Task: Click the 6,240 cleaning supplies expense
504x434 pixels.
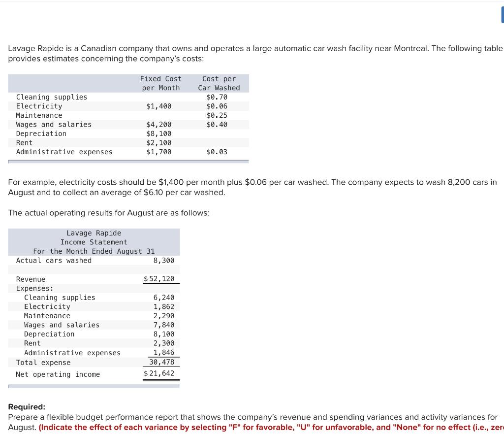Action: pos(163,298)
